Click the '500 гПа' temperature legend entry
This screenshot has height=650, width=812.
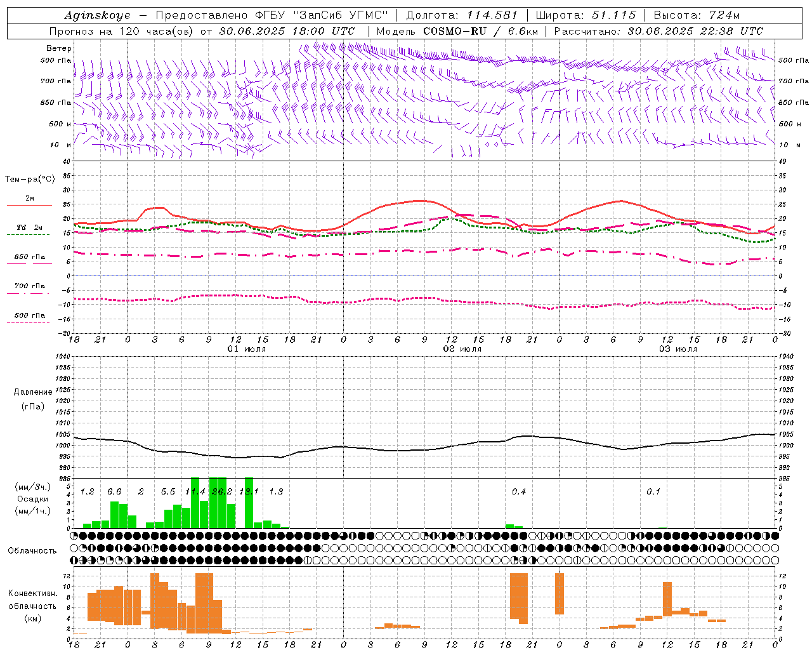[30, 315]
